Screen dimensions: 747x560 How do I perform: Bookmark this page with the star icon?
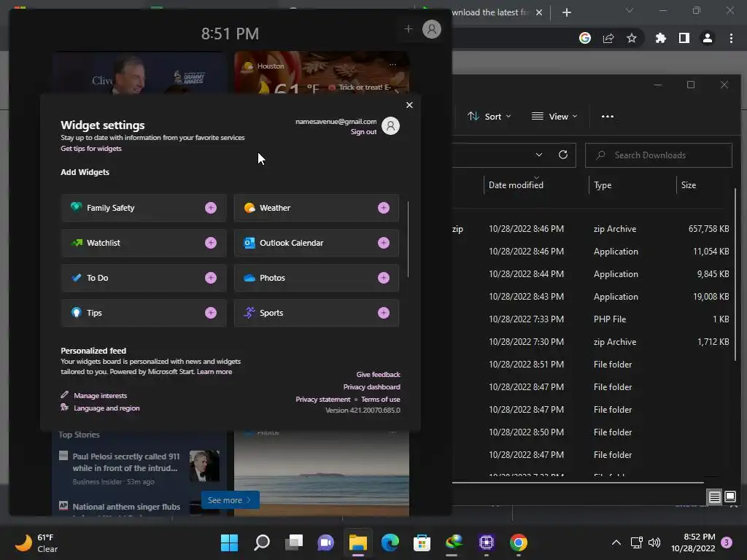click(632, 38)
